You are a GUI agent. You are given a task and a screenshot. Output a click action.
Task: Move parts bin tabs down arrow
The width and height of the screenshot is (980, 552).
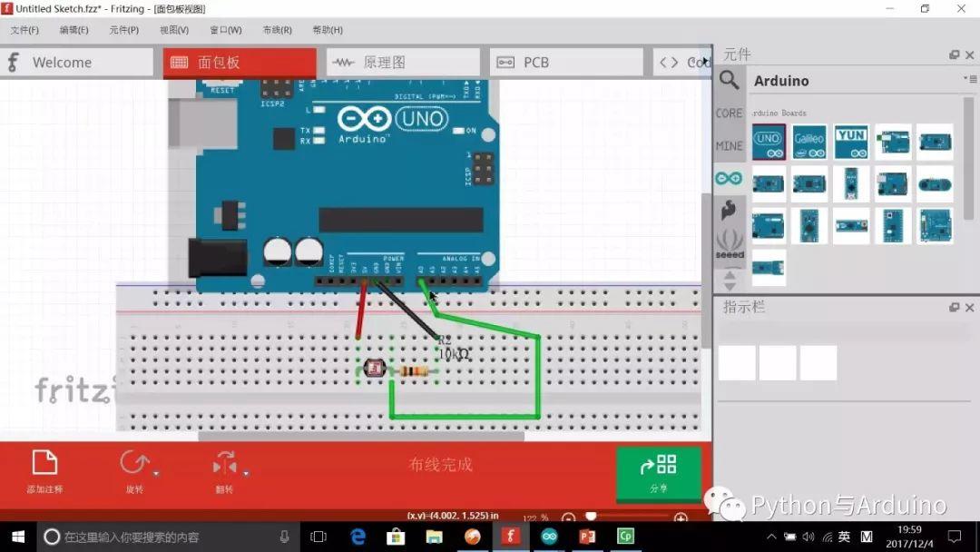[730, 286]
